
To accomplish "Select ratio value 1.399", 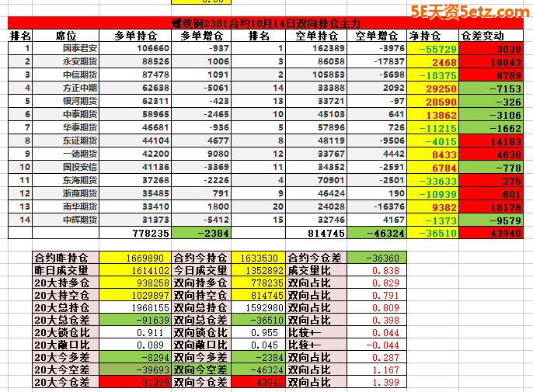I will click(x=377, y=382).
